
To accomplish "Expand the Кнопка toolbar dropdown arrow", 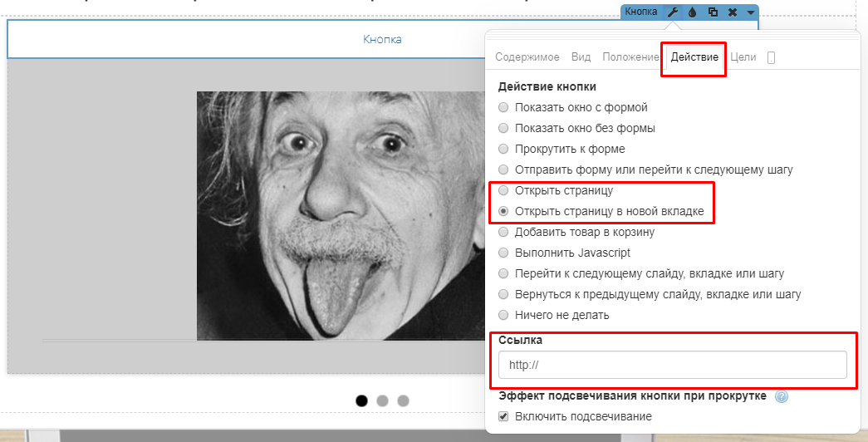I will tap(751, 12).
